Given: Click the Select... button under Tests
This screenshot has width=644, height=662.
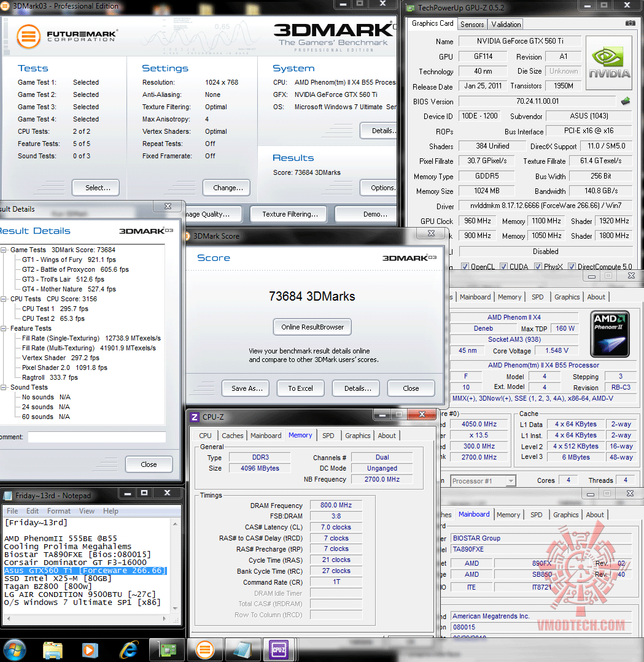Looking at the screenshot, I should point(96,188).
